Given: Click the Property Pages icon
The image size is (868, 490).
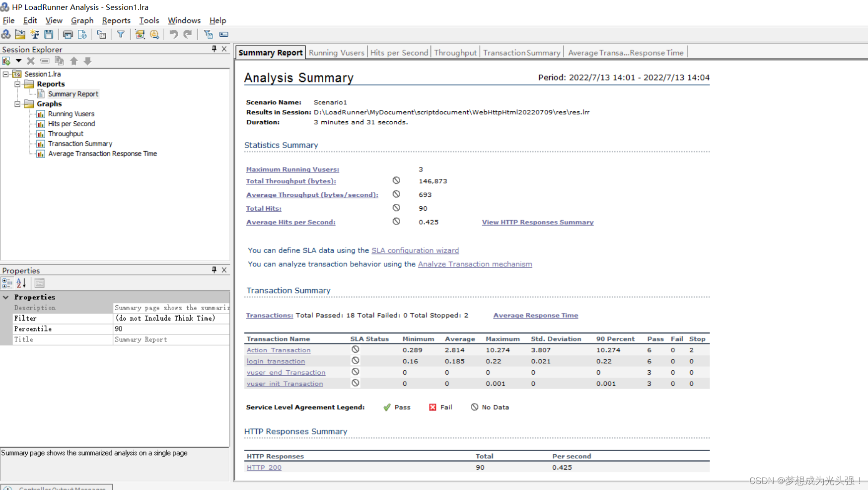Looking at the screenshot, I should pyautogui.click(x=40, y=283).
